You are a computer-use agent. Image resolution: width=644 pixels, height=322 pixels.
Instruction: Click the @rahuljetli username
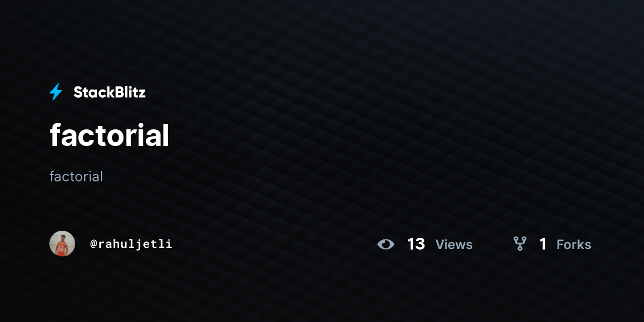click(131, 244)
